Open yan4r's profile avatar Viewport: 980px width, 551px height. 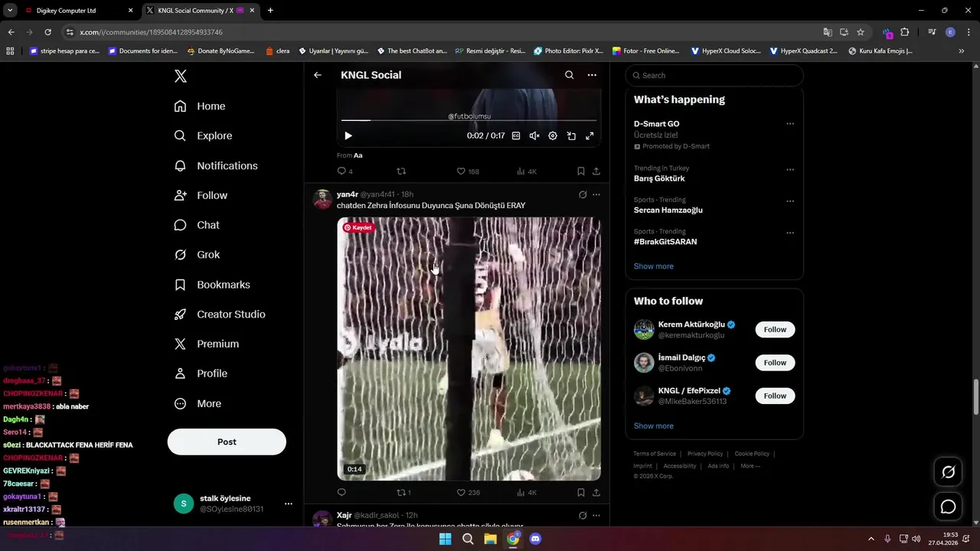pyautogui.click(x=322, y=200)
